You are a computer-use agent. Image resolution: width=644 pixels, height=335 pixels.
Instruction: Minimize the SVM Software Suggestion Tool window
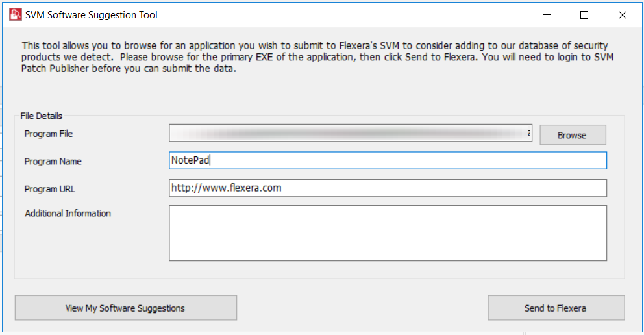pyautogui.click(x=547, y=15)
